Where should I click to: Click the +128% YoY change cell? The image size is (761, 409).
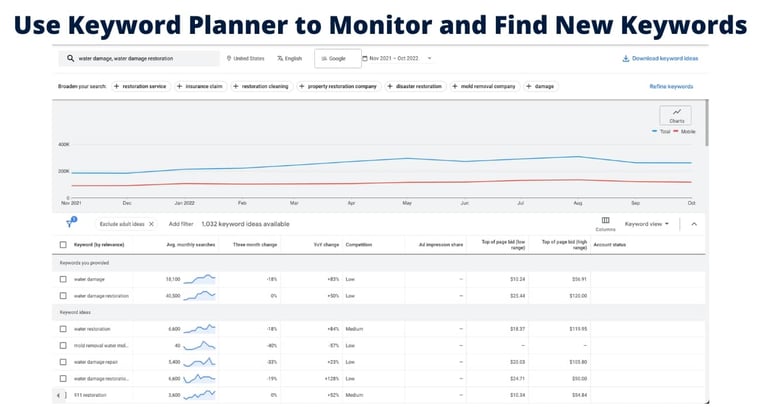coord(331,378)
